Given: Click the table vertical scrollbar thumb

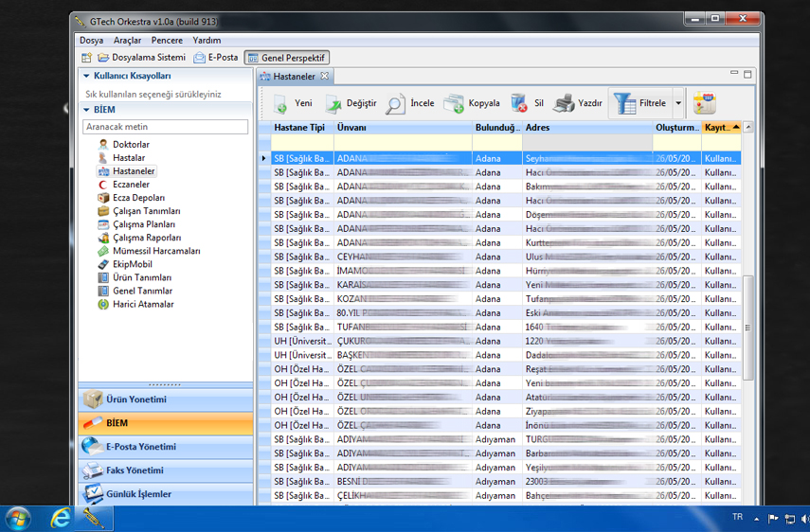Looking at the screenshot, I should pyautogui.click(x=747, y=328).
